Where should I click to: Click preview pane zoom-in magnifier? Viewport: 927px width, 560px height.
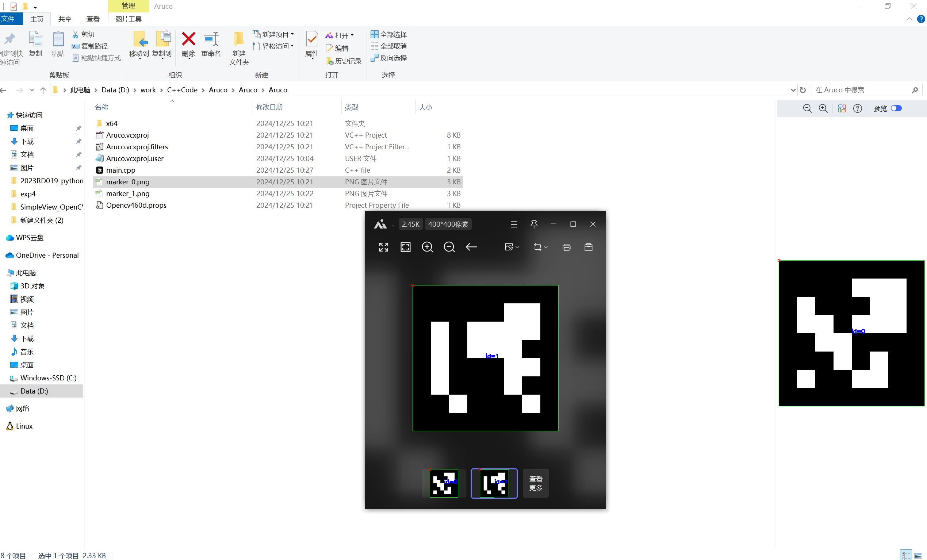coord(823,108)
